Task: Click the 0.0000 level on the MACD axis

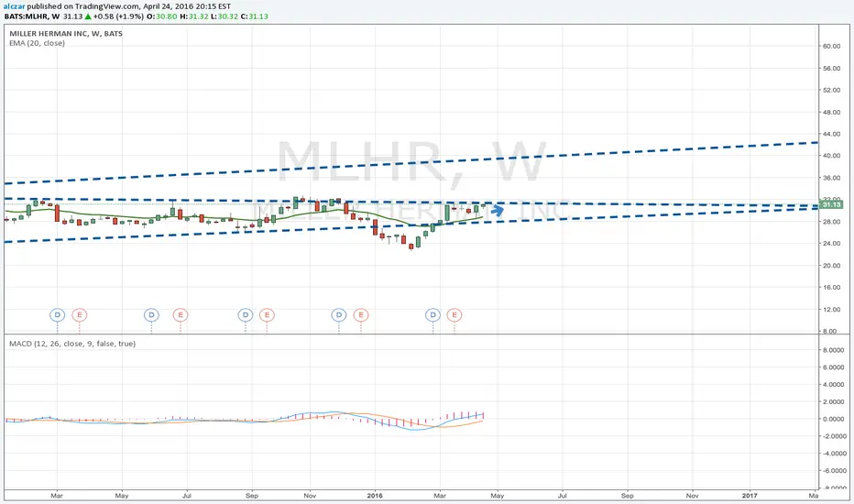Action: 833,419
